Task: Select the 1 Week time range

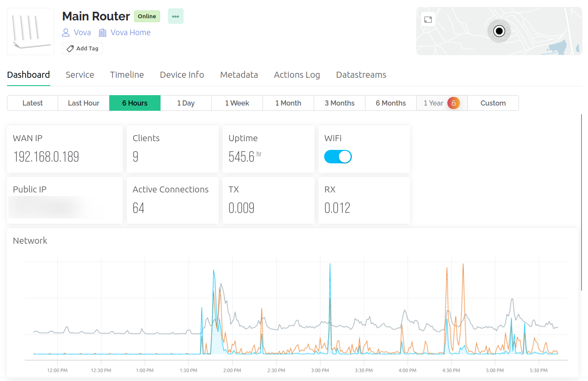Action: tap(237, 103)
